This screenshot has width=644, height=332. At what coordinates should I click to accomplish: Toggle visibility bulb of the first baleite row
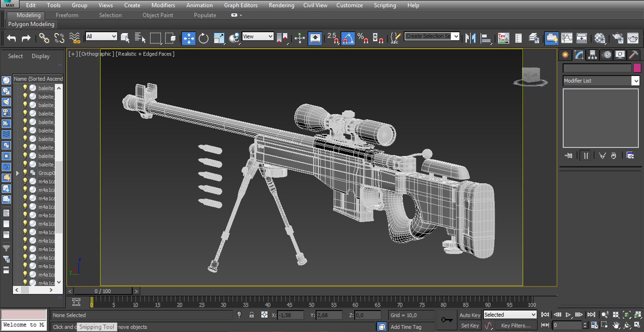25,88
